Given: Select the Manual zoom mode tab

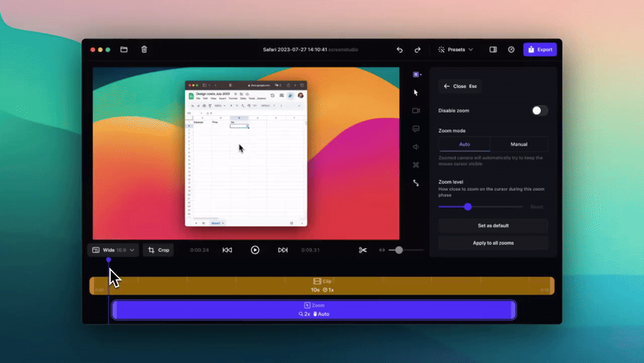Looking at the screenshot, I should (518, 144).
